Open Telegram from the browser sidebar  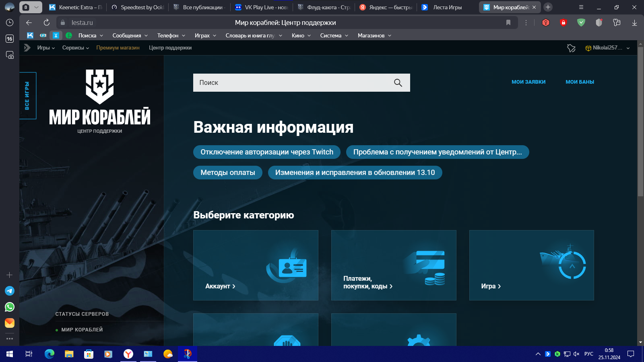(10, 291)
